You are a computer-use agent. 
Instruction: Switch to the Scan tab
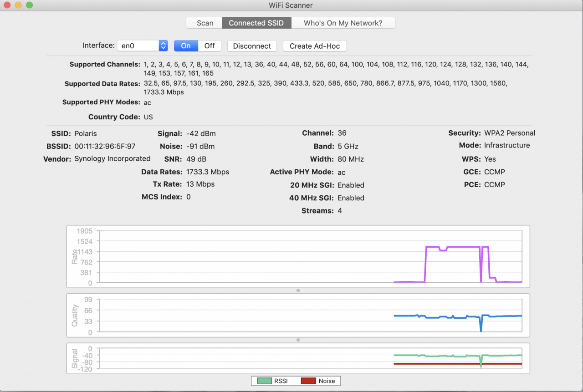(x=205, y=23)
